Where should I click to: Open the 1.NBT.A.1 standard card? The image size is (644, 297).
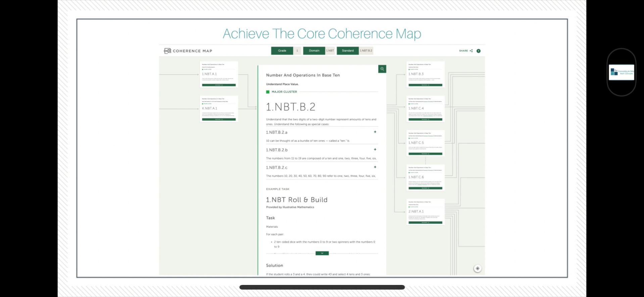(219, 74)
